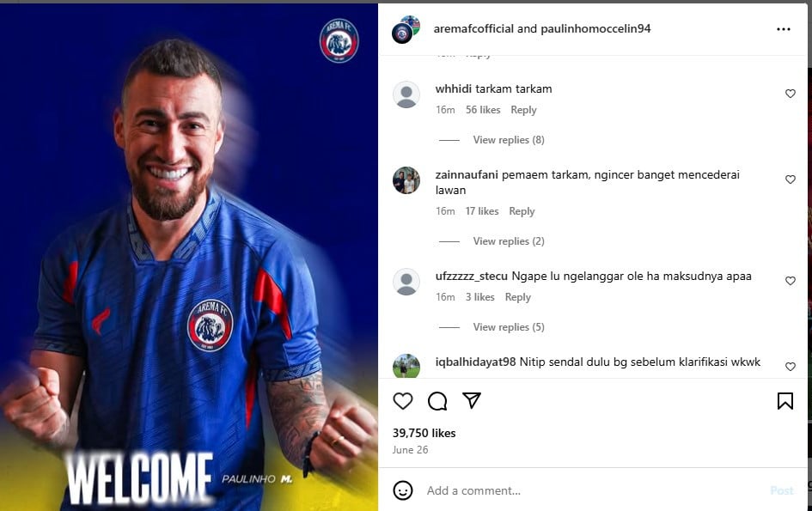Image resolution: width=812 pixels, height=511 pixels.
Task: Expand View replies (5)
Action: coord(509,327)
